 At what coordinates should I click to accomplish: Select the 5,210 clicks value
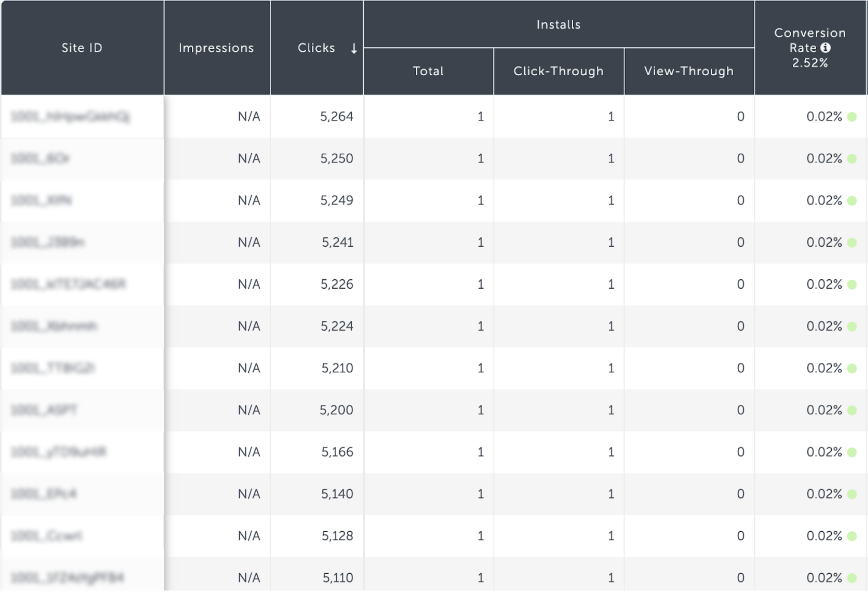pyautogui.click(x=338, y=368)
